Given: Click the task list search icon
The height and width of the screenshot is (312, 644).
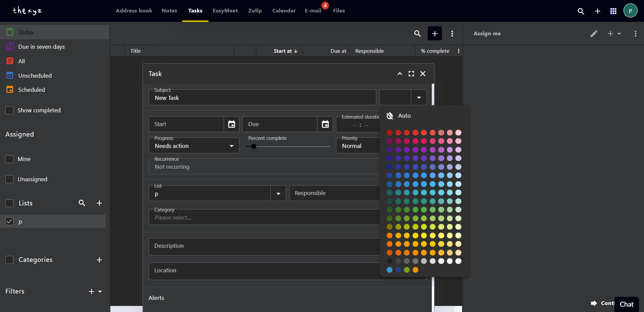Looking at the screenshot, I should tap(417, 34).
